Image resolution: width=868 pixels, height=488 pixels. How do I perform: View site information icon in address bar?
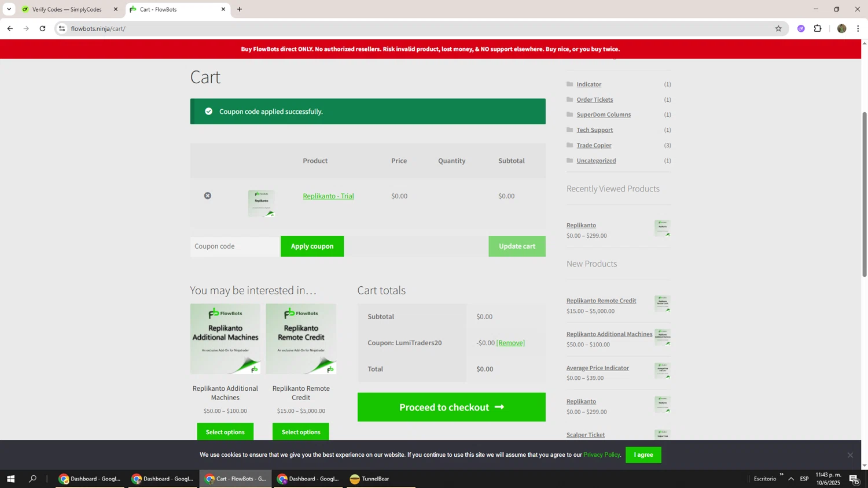point(62,28)
